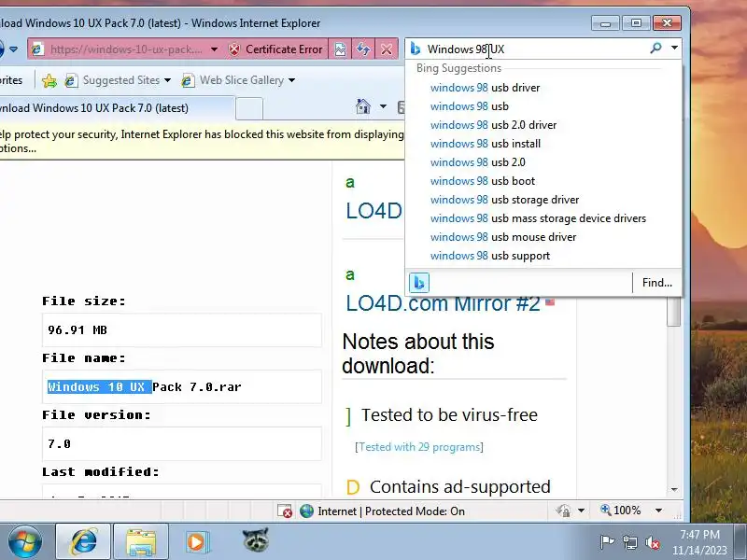Click the security information bar message
The height and width of the screenshot is (560, 747).
pos(202,141)
